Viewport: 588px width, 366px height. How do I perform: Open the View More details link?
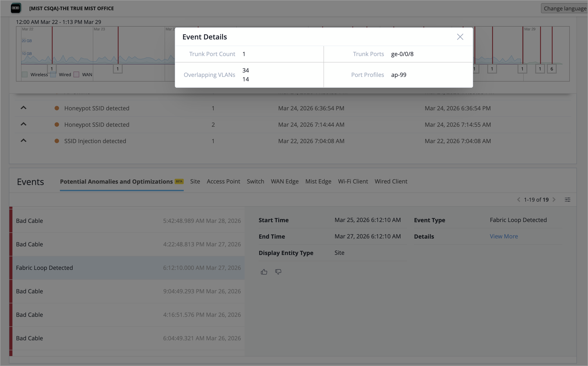pos(504,236)
